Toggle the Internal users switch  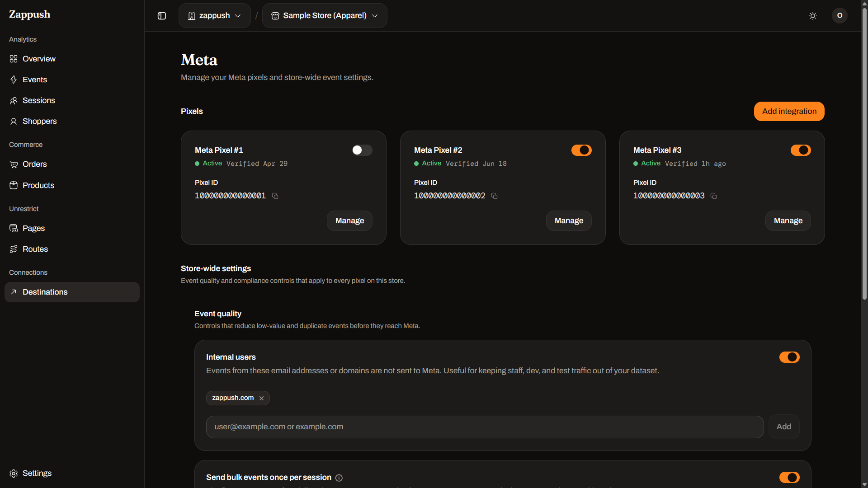[789, 357]
